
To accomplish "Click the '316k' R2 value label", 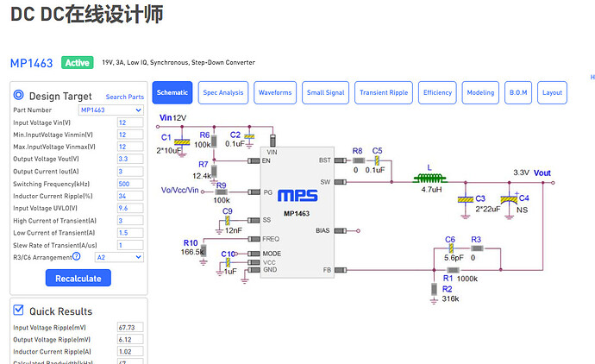I will (450, 298).
